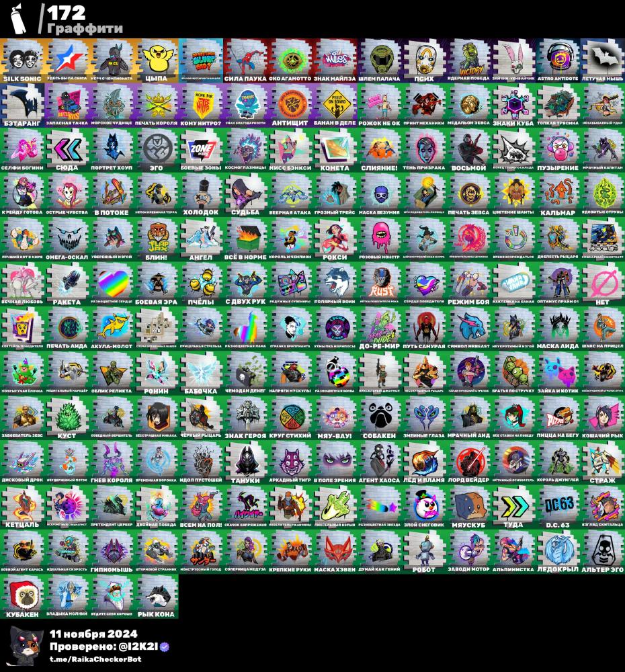Select the БЭТАРАНГ graffiti
Screen dimensions: 625x672
point(22,104)
